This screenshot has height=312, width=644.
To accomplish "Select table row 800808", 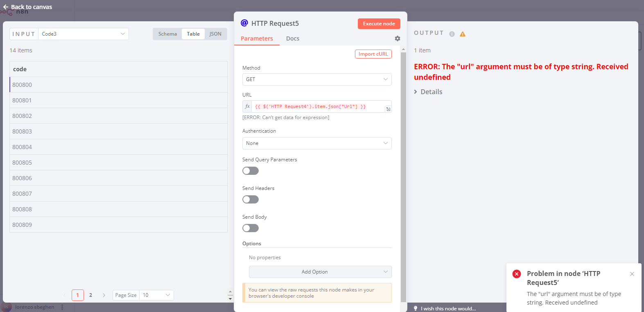I will tap(118, 209).
